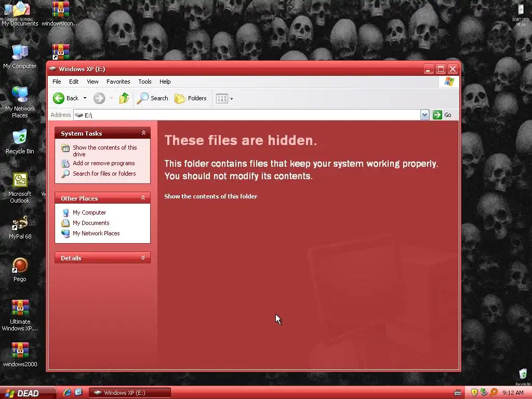Click the on-screen keyboard tray icon

pyautogui.click(x=458, y=393)
